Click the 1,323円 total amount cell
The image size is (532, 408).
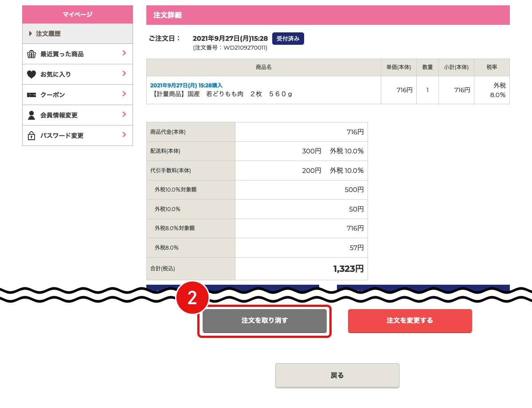coord(301,269)
